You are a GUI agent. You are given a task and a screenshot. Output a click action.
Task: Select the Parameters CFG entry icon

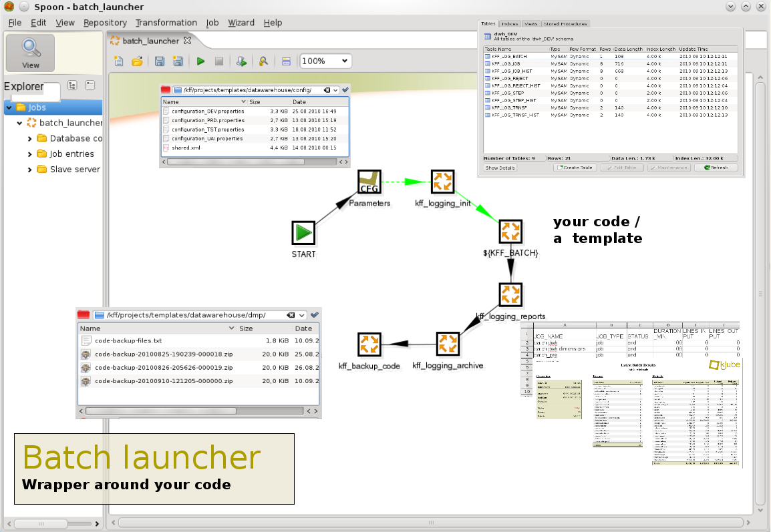tap(369, 182)
